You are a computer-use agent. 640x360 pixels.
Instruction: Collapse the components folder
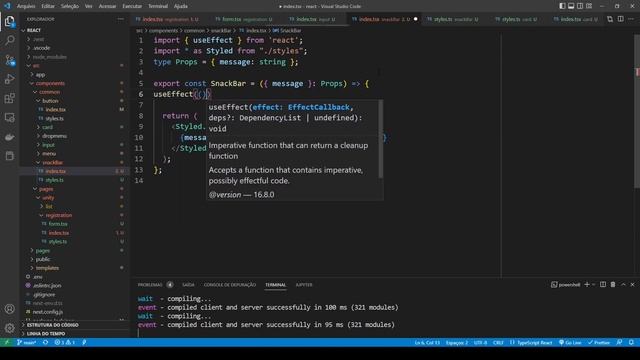[x=32, y=83]
